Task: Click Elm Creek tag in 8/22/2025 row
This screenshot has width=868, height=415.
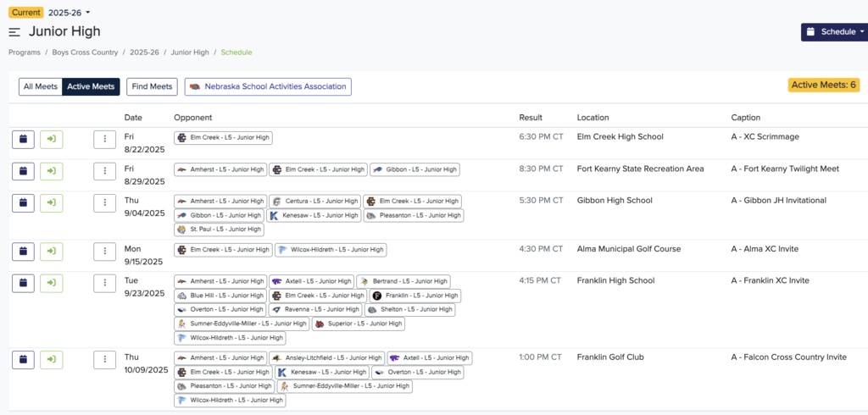Action: pos(223,138)
